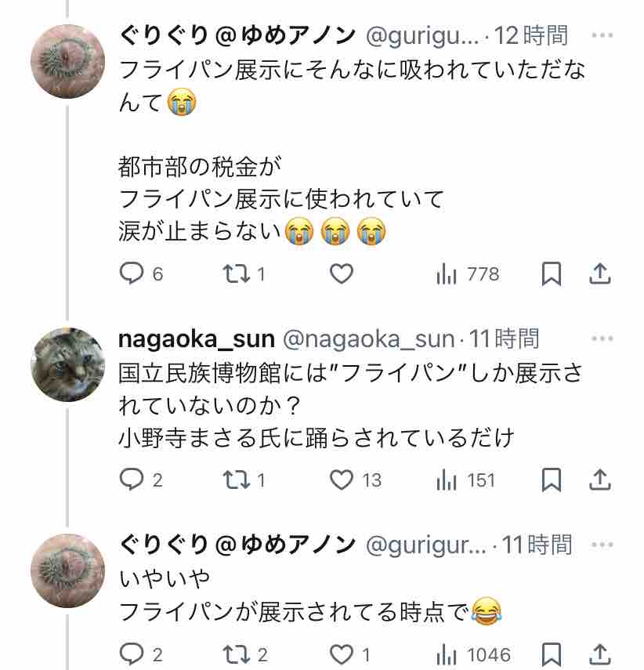Open nagaoka_sun display name profile
This screenshot has height=670, width=644.
pos(196,339)
